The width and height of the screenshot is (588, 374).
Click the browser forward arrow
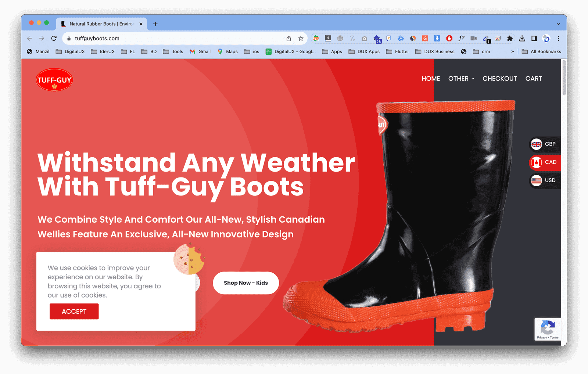click(x=42, y=38)
